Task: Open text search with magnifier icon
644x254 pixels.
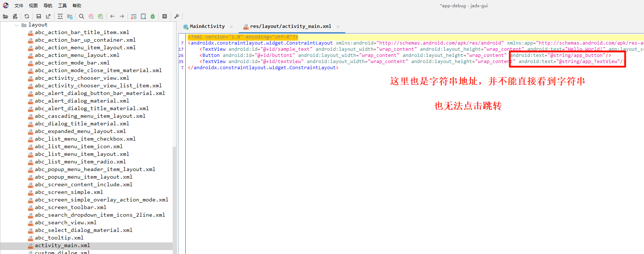Action: (82, 16)
